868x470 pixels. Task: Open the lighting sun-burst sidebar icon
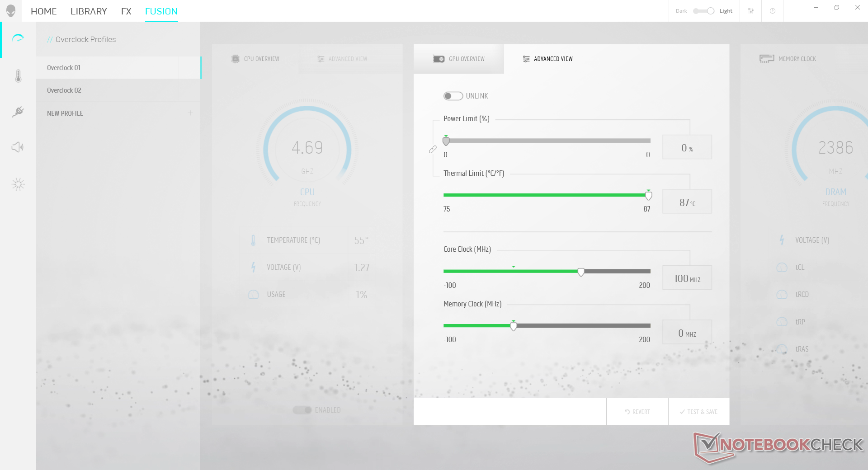pyautogui.click(x=18, y=184)
